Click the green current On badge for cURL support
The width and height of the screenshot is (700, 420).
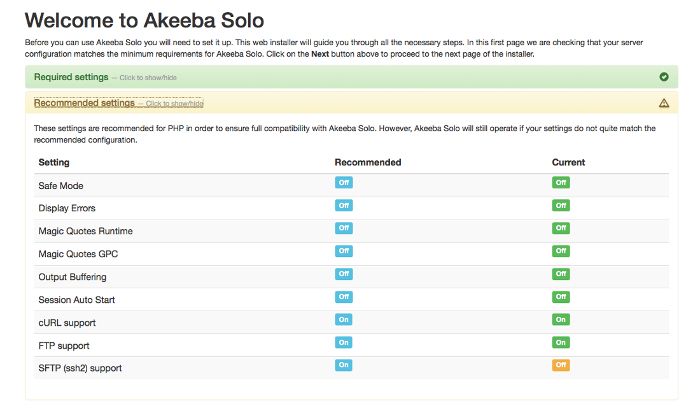pyautogui.click(x=561, y=320)
